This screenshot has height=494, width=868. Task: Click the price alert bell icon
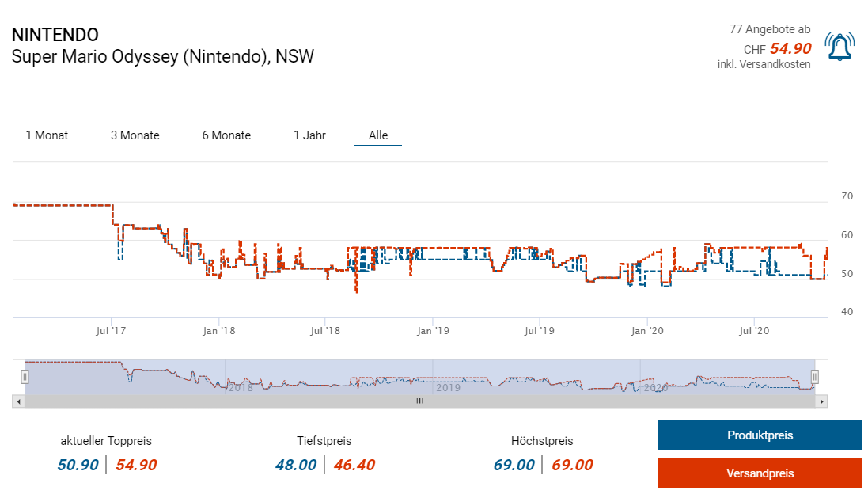pos(840,47)
